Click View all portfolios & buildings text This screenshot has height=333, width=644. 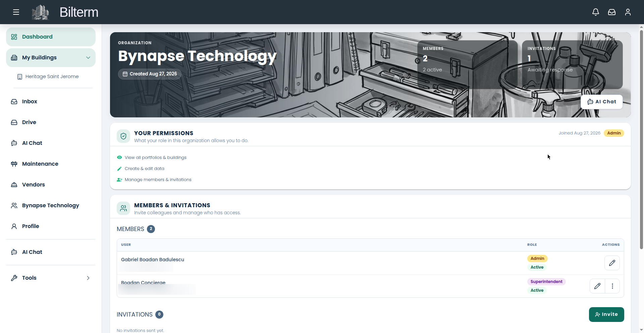pos(156,158)
